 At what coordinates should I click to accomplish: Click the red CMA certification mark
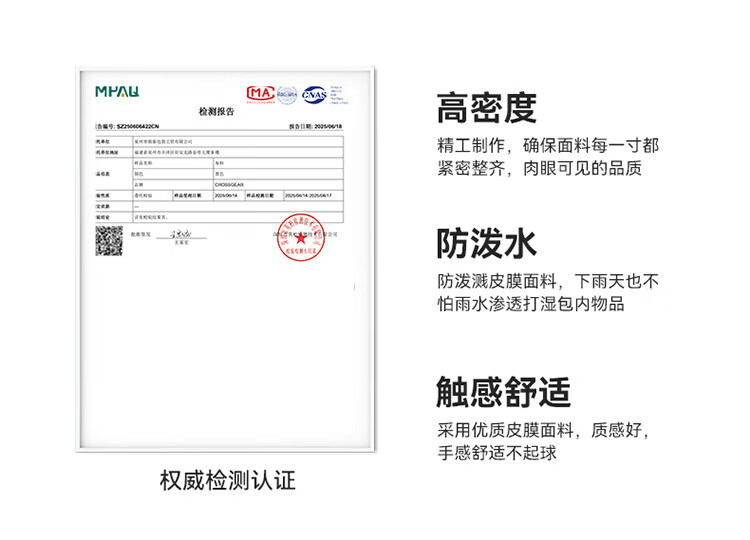point(260,94)
